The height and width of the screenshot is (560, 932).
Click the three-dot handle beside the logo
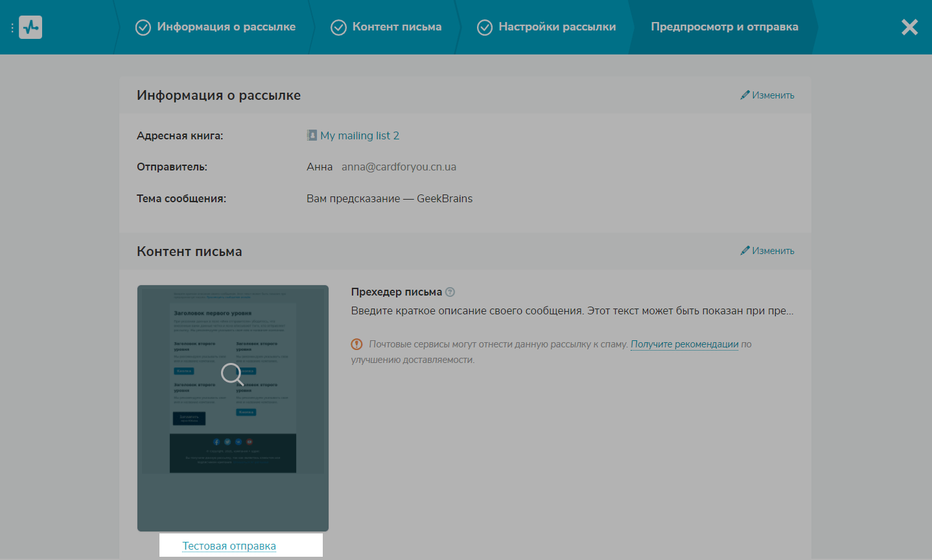tap(12, 28)
